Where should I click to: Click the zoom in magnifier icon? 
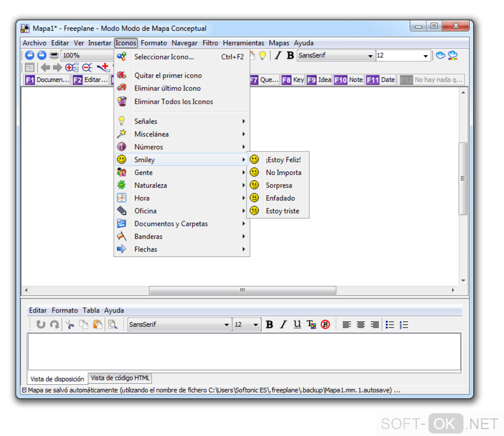click(x=72, y=68)
